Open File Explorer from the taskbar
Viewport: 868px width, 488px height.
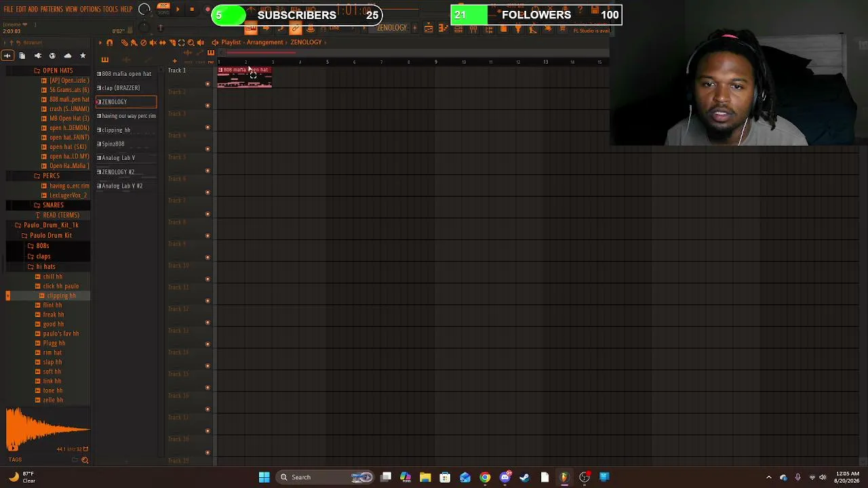tap(425, 477)
